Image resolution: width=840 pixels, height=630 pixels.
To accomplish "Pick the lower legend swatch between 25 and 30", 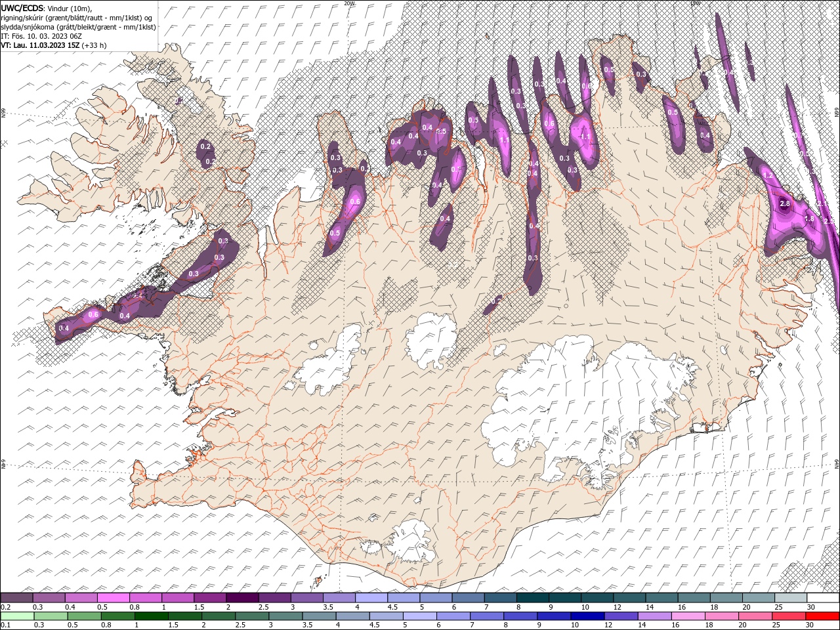I will [787, 616].
